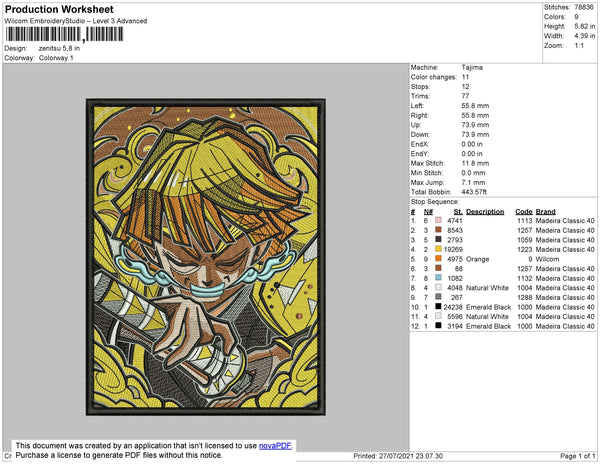Click 'Emerald Black' in row 12
The height and width of the screenshot is (464, 600).
(x=488, y=326)
